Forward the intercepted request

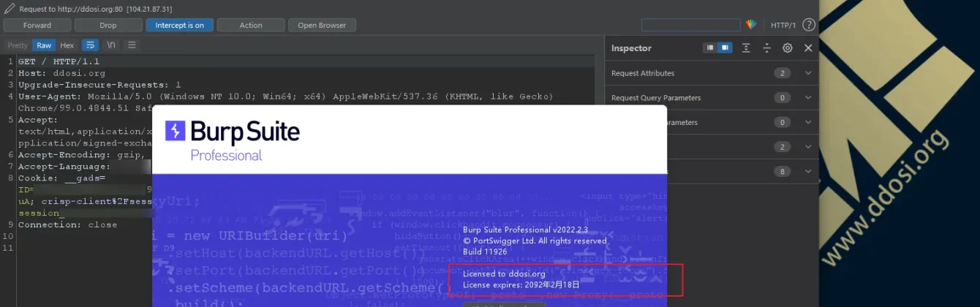(x=37, y=25)
